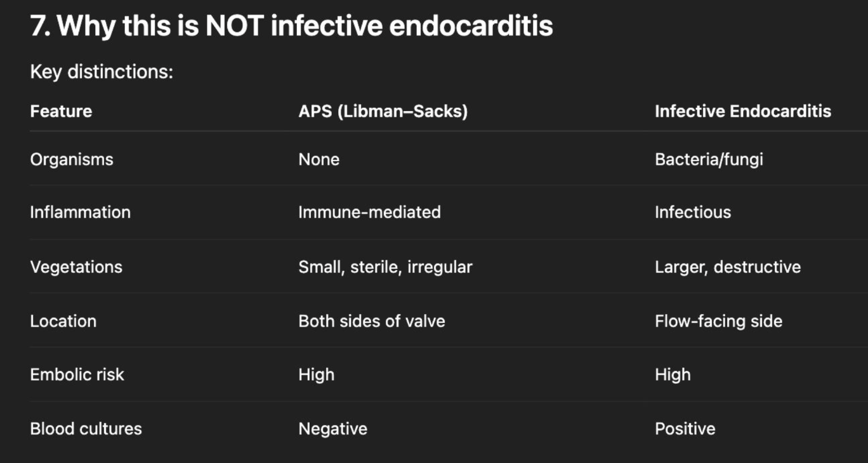Click the "Immune-mediated" cell
The height and width of the screenshot is (463, 868).
(369, 212)
